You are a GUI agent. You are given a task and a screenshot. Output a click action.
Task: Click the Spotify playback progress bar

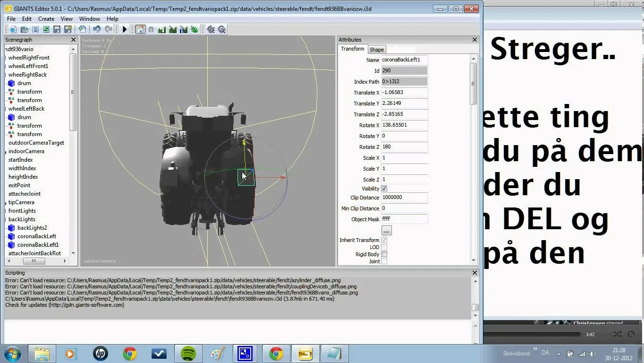point(531,335)
